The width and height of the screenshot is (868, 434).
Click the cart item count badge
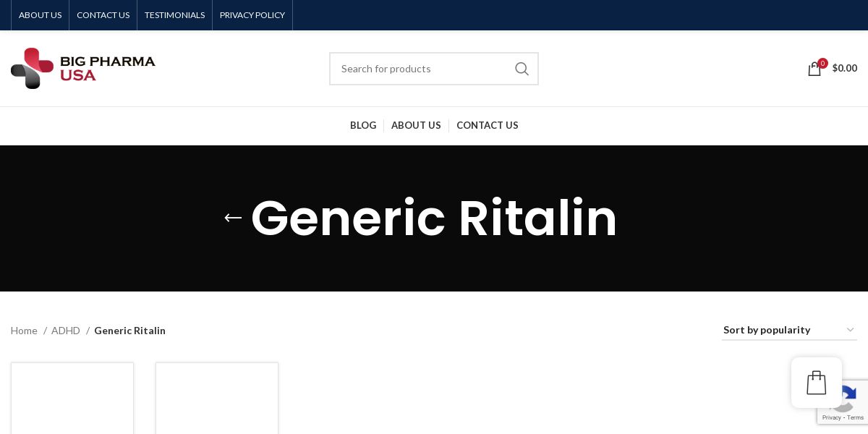(822, 63)
